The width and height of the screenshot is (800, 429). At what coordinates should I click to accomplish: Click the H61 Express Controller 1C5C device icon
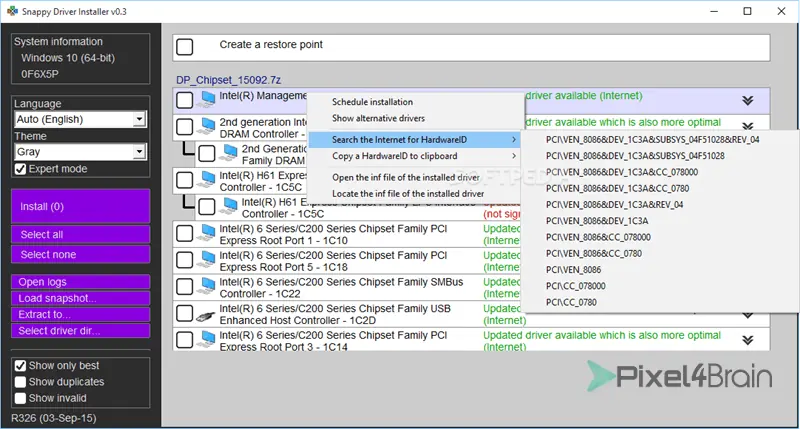(207, 180)
